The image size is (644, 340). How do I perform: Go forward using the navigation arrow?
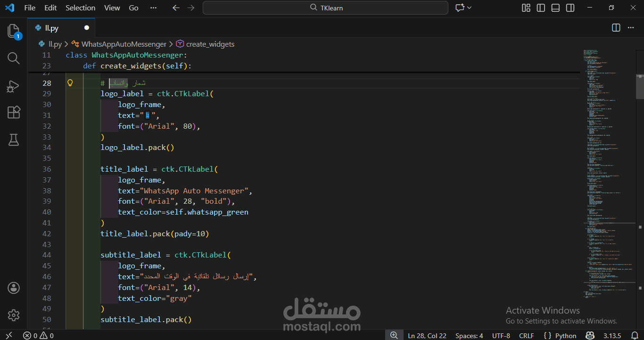(191, 8)
